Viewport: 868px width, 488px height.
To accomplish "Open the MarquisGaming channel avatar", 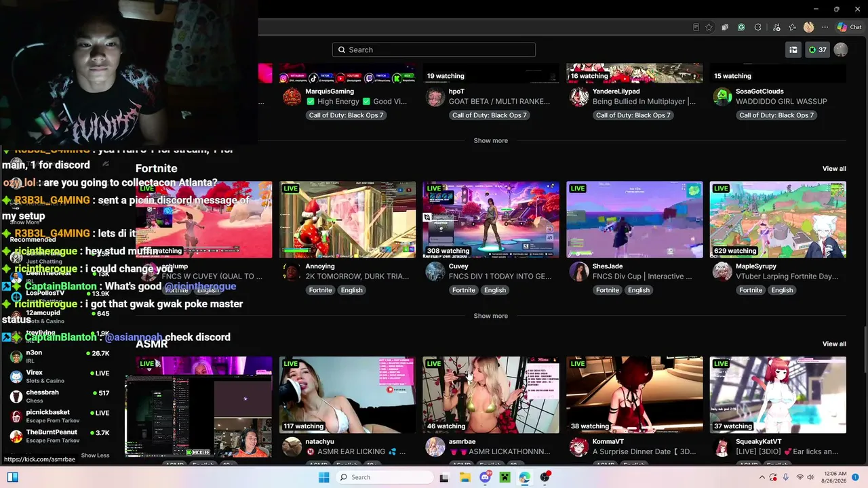I will 292,97.
